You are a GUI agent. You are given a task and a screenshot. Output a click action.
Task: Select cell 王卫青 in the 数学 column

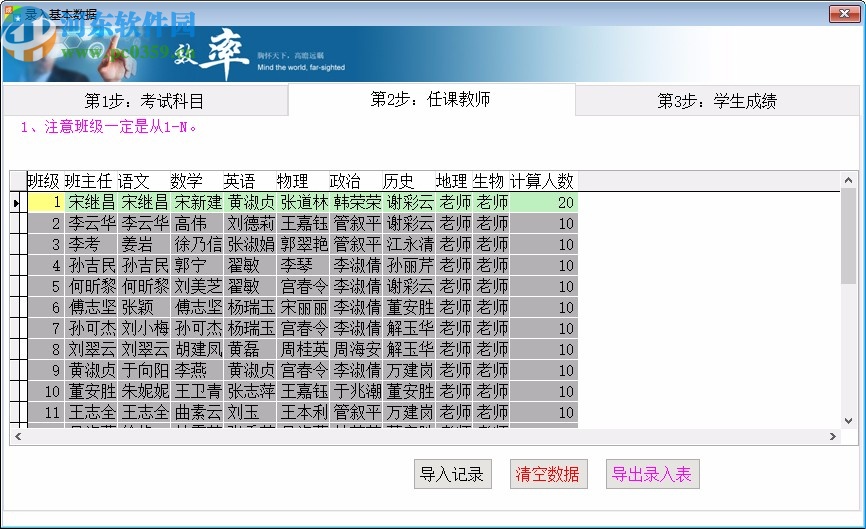[197, 392]
